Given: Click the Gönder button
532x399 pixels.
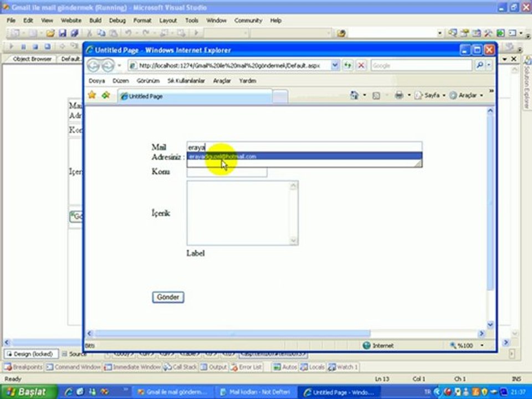Looking at the screenshot, I should pos(168,297).
